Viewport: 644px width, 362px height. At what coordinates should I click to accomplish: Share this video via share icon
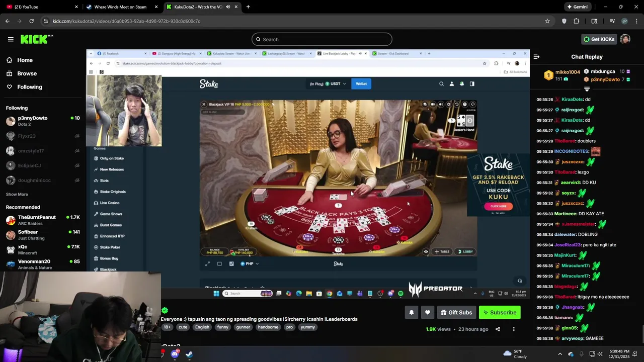coord(498,329)
